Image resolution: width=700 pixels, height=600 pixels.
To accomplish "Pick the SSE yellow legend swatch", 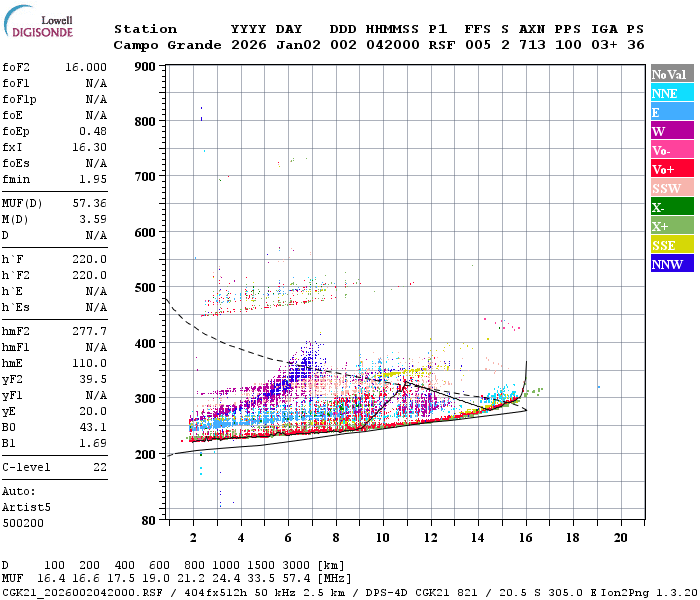I will (672, 245).
